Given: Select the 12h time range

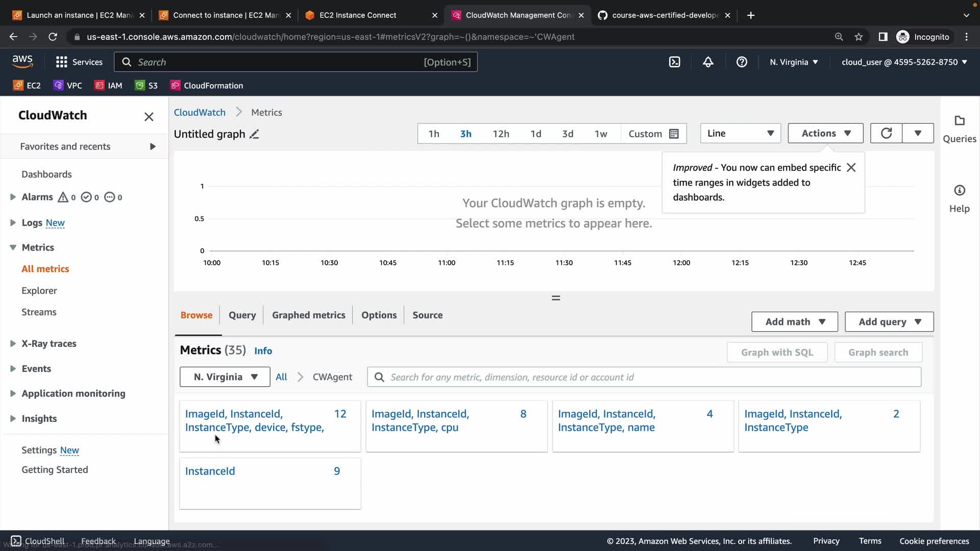Looking at the screenshot, I should point(500,134).
